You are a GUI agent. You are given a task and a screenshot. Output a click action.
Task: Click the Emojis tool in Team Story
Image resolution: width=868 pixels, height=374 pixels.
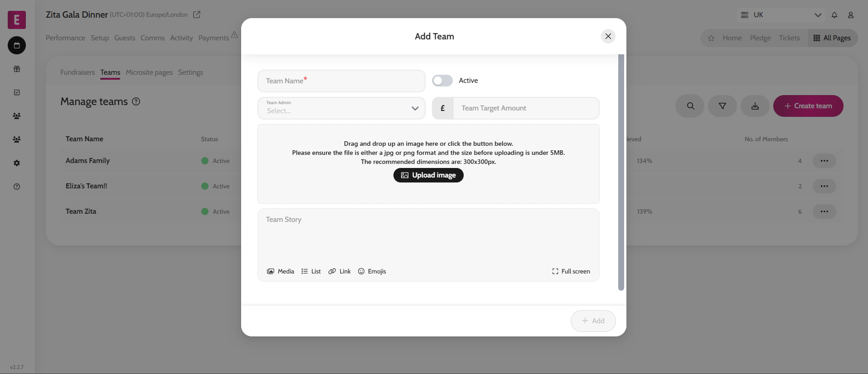pos(372,271)
